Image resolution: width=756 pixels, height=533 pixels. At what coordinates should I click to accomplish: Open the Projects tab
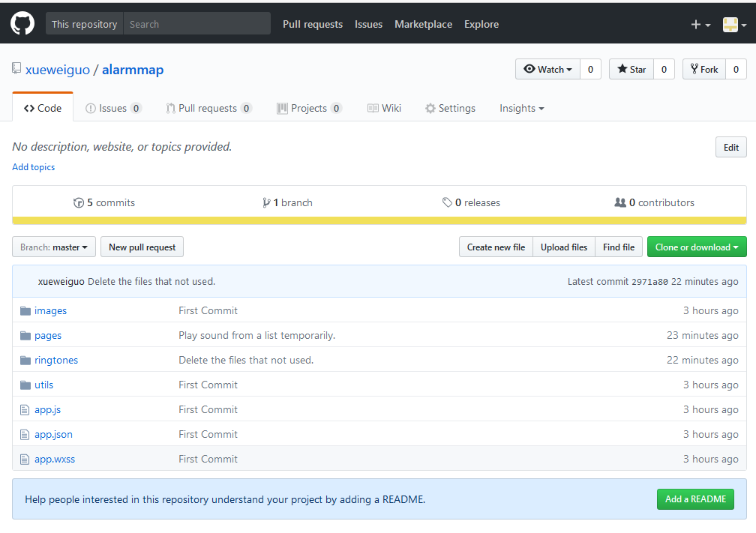coord(310,108)
